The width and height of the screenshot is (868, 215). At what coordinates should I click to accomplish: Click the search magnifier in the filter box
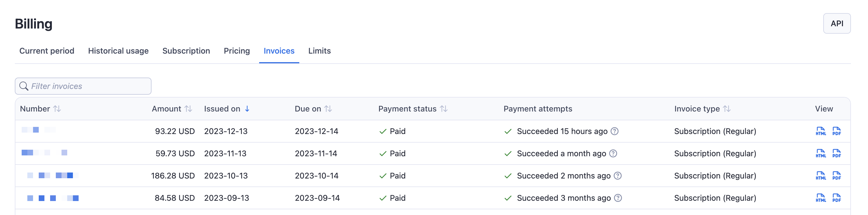(x=24, y=86)
